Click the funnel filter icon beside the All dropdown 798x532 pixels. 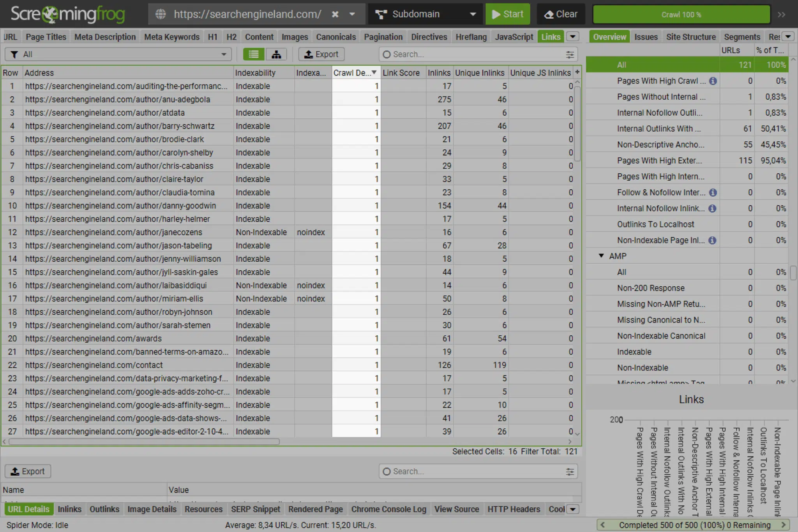click(14, 54)
